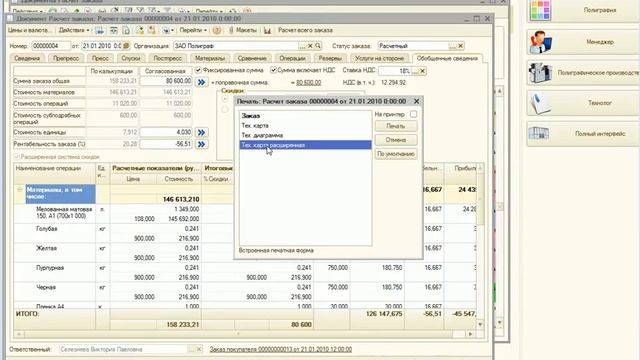The height and width of the screenshot is (360, 640).
Task: Click the Согласованная unit cost field 4,030
Action: coord(166,132)
